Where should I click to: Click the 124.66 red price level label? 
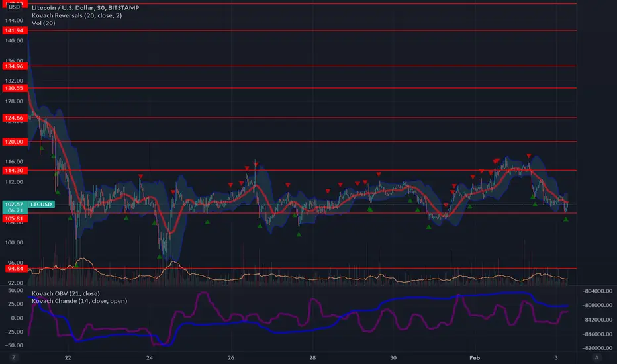[14, 118]
